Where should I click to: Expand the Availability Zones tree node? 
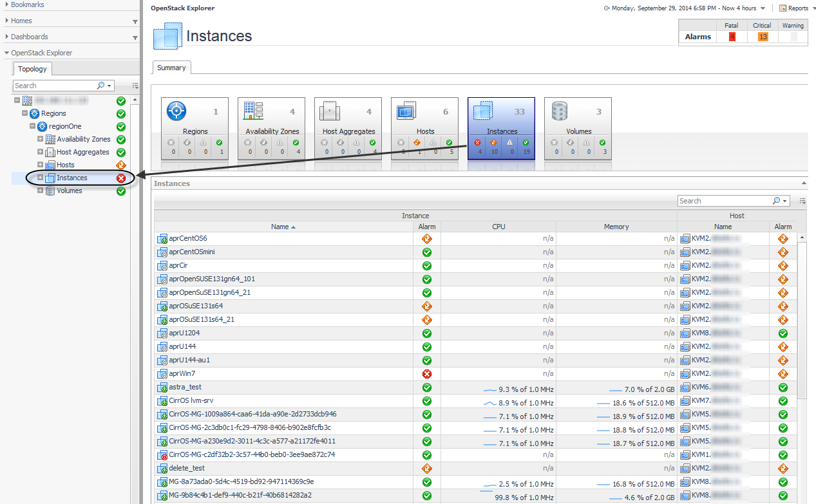41,140
